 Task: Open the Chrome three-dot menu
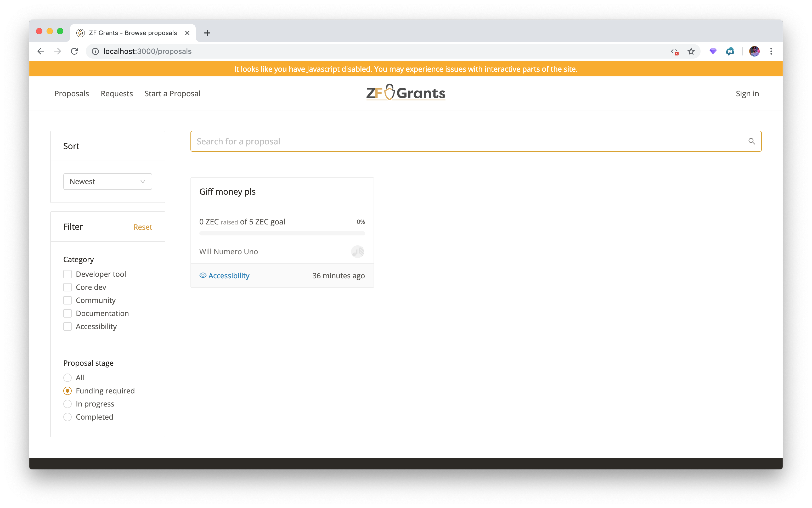(x=771, y=52)
